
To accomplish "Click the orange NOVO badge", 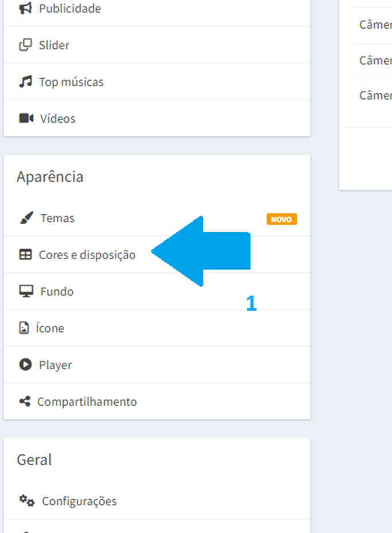I will (281, 220).
